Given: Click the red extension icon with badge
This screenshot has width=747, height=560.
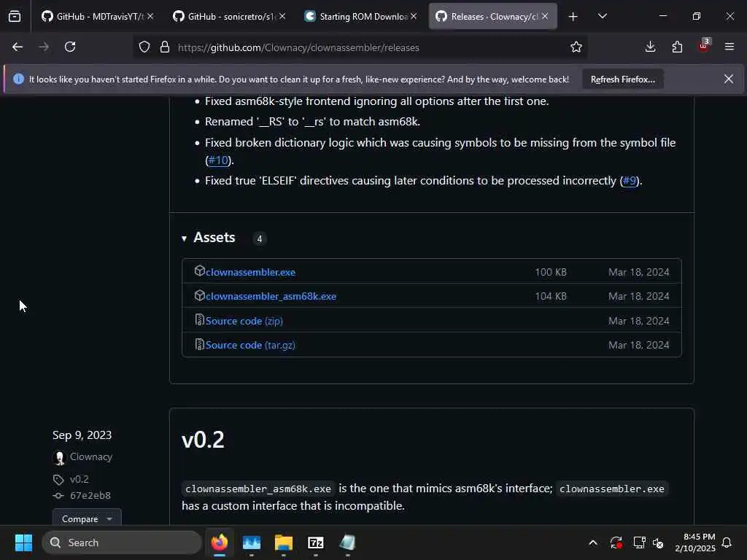Looking at the screenshot, I should [x=704, y=46].
